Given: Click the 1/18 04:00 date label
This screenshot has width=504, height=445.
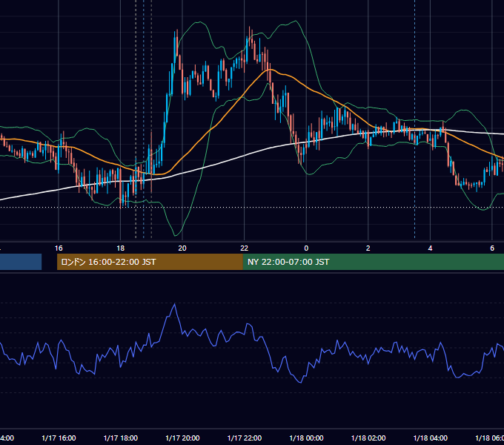Looking at the screenshot, I should click(x=430, y=438).
